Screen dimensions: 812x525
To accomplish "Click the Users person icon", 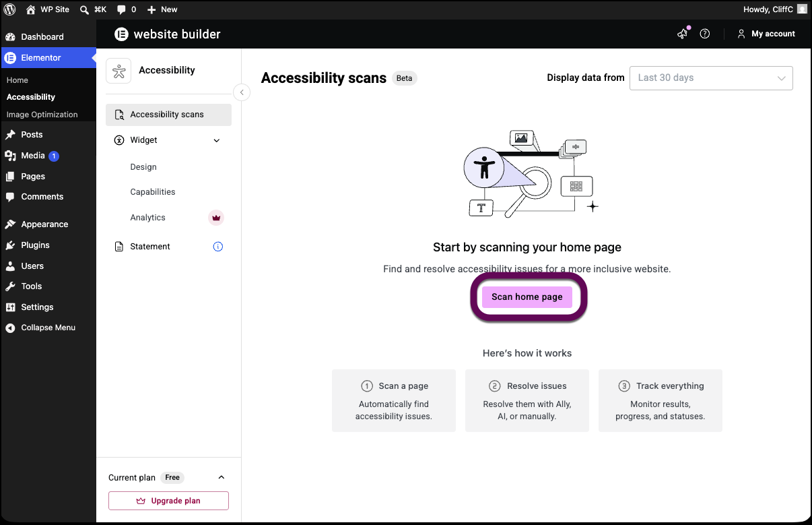I will pyautogui.click(x=10, y=266).
